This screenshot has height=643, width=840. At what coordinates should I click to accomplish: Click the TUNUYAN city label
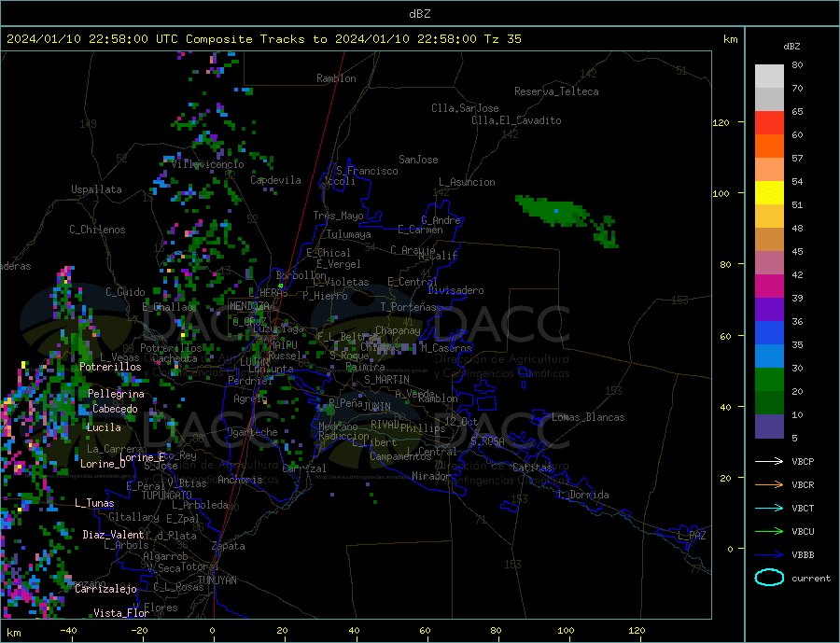coord(217,580)
